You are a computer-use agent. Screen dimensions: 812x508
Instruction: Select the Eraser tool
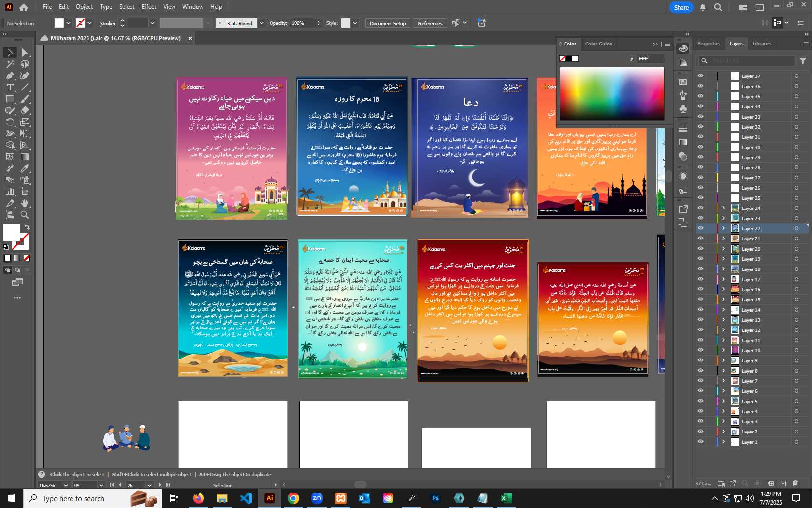[25, 110]
